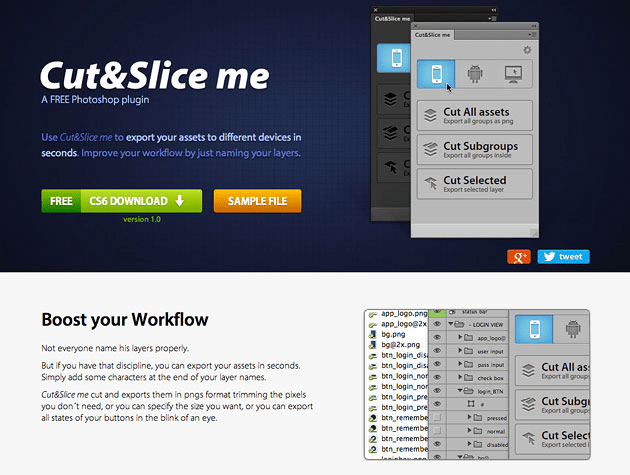Viewport: 630px width, 475px height.
Task: Click the light panel's resize grip corner
Action: (x=534, y=233)
